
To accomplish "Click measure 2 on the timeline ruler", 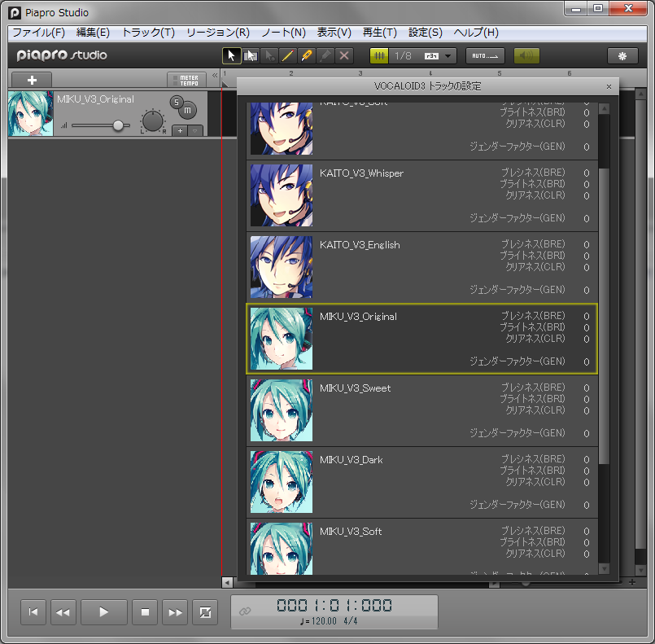I will click(291, 73).
